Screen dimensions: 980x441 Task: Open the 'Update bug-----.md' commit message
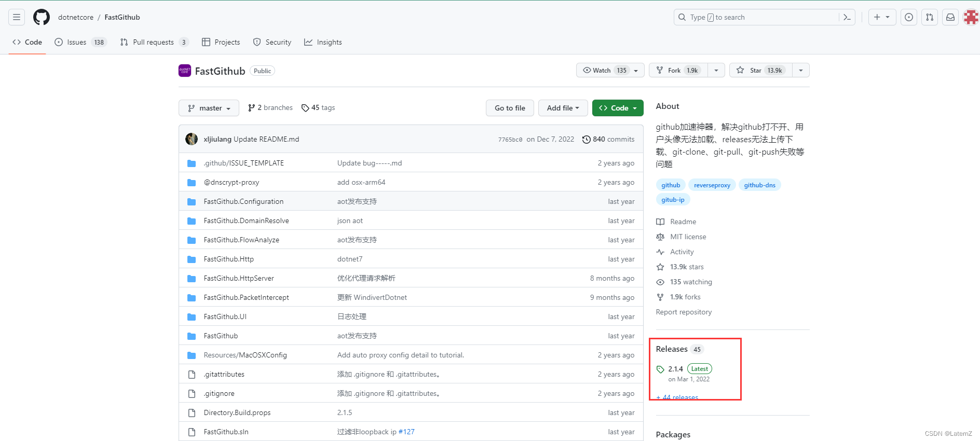(370, 163)
